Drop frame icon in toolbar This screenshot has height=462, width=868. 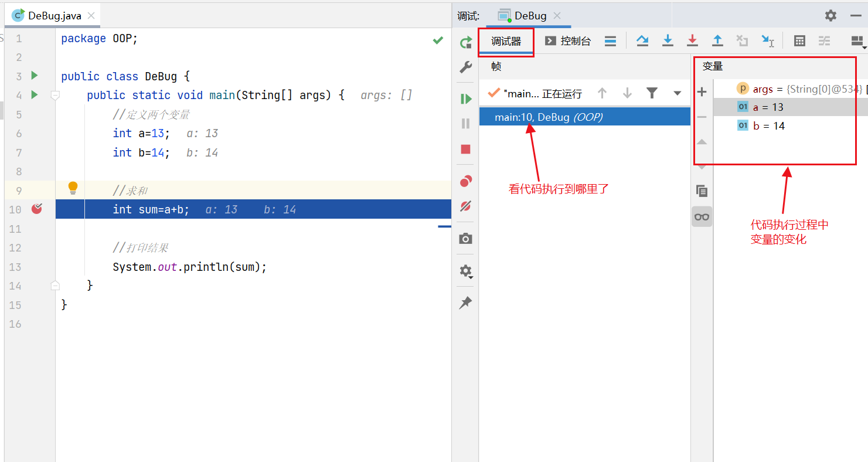pos(743,41)
